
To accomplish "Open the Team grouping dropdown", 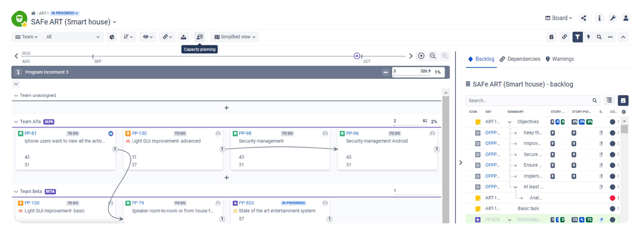I will tap(26, 37).
